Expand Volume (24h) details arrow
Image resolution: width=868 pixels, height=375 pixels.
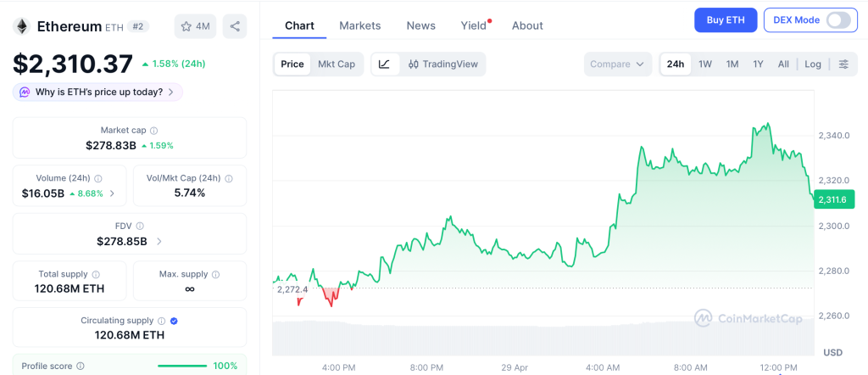[113, 193]
